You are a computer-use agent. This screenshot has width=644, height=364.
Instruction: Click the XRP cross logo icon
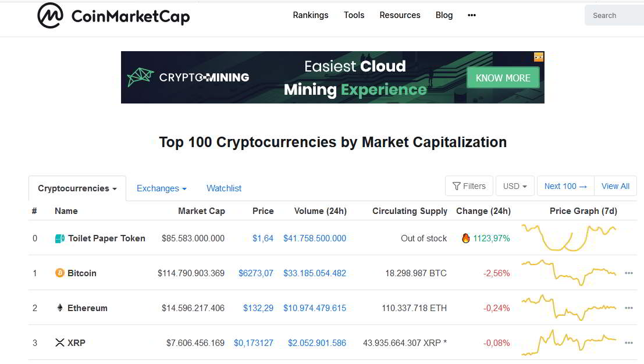pos(59,342)
